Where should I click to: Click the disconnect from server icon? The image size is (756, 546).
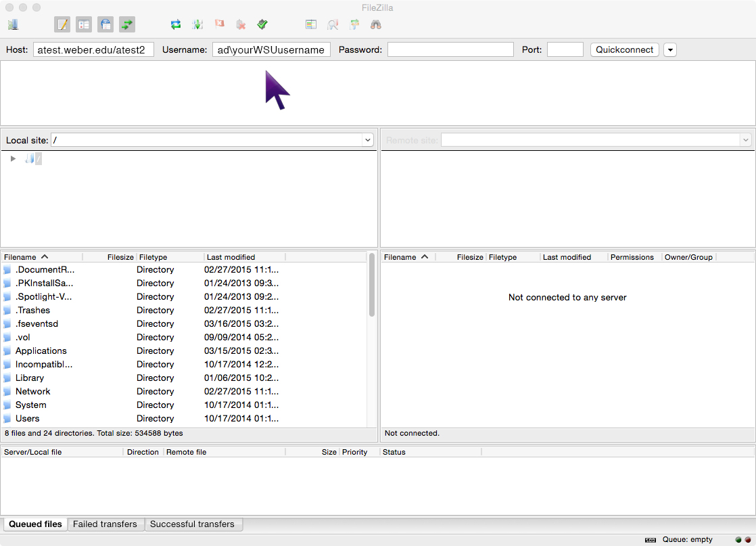[x=241, y=24]
